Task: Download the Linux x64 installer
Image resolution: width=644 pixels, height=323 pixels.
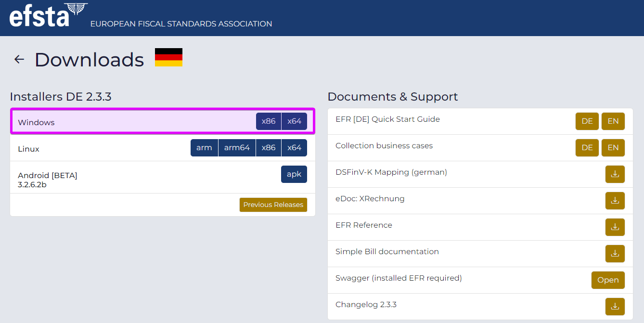Action: [294, 148]
